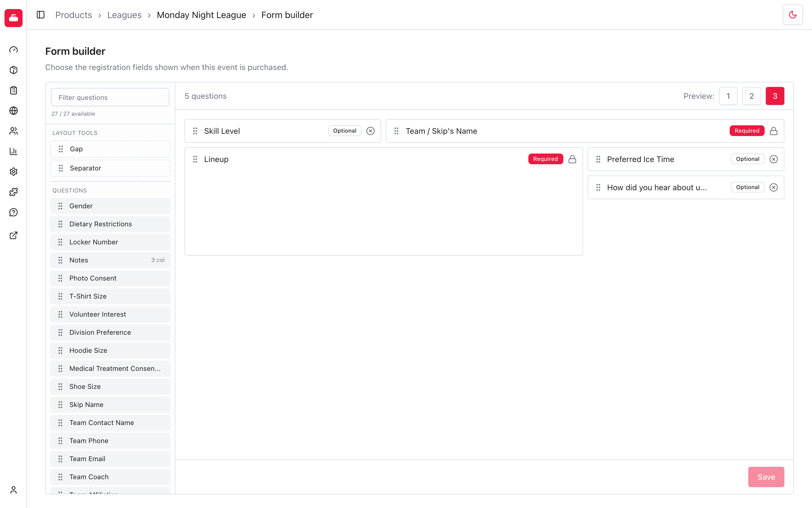The image size is (812, 508).
Task: Select preview column layout 3
Action: pyautogui.click(x=775, y=96)
